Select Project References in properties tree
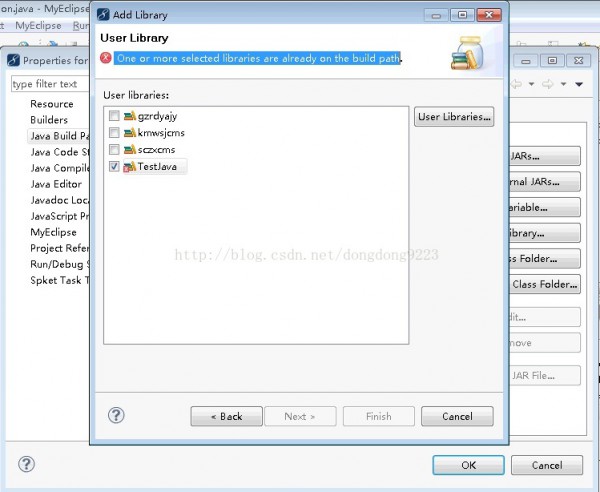This screenshot has height=492, width=600. tap(60, 249)
